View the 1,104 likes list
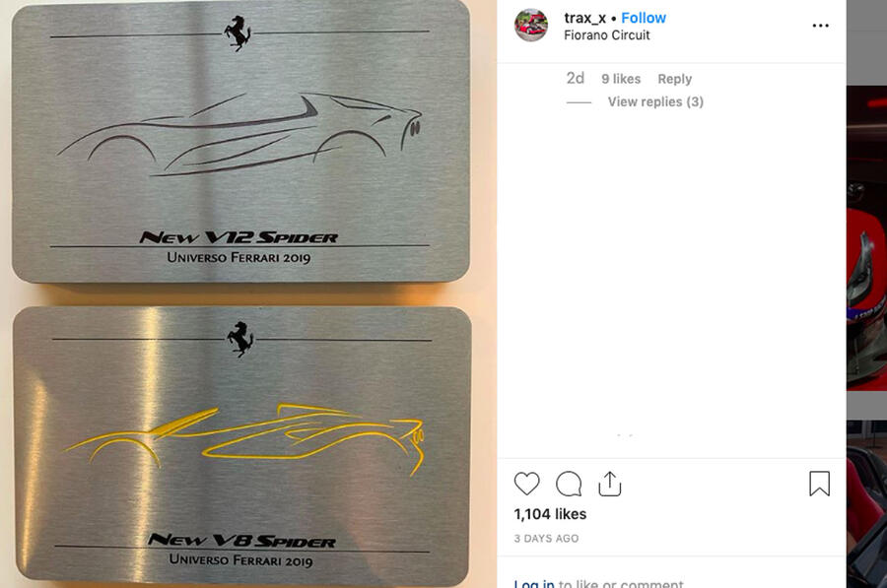887x588 pixels. tap(550, 514)
